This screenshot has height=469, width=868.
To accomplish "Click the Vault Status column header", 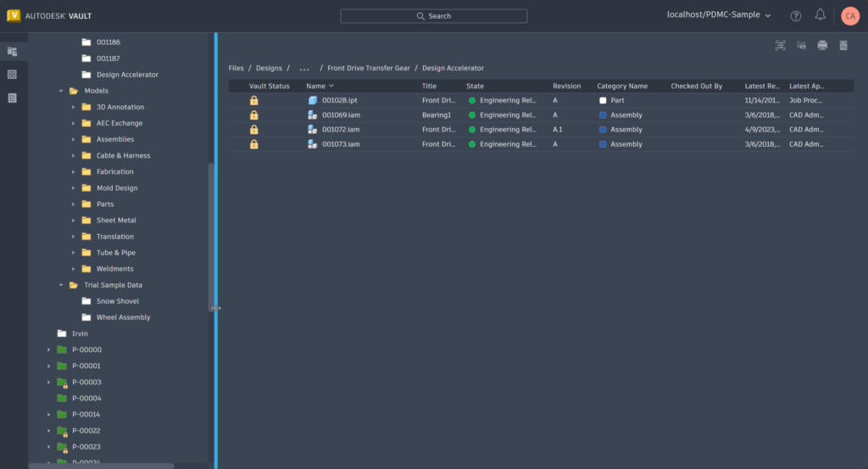I will point(269,86).
